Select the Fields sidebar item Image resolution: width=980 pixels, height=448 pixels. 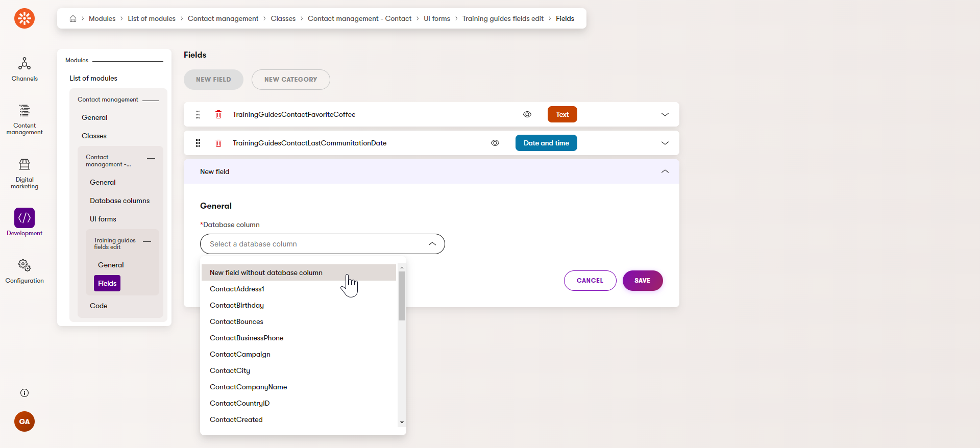coord(107,283)
